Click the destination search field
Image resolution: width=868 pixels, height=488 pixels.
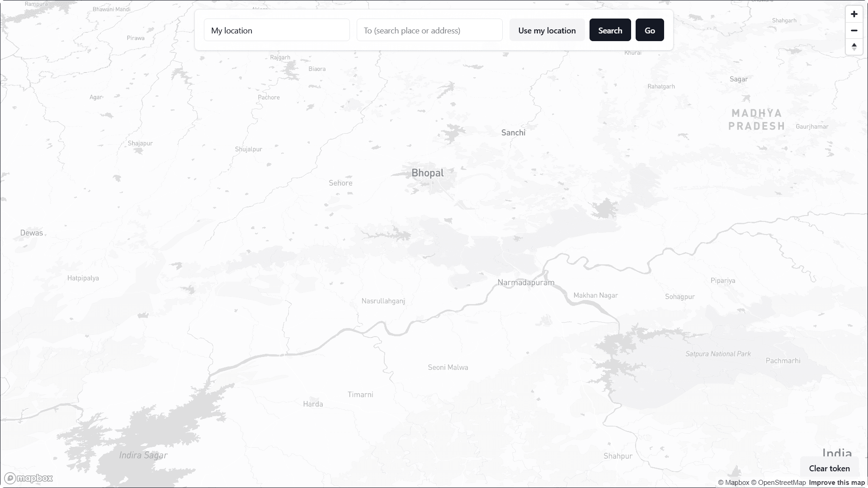pyautogui.click(x=429, y=30)
